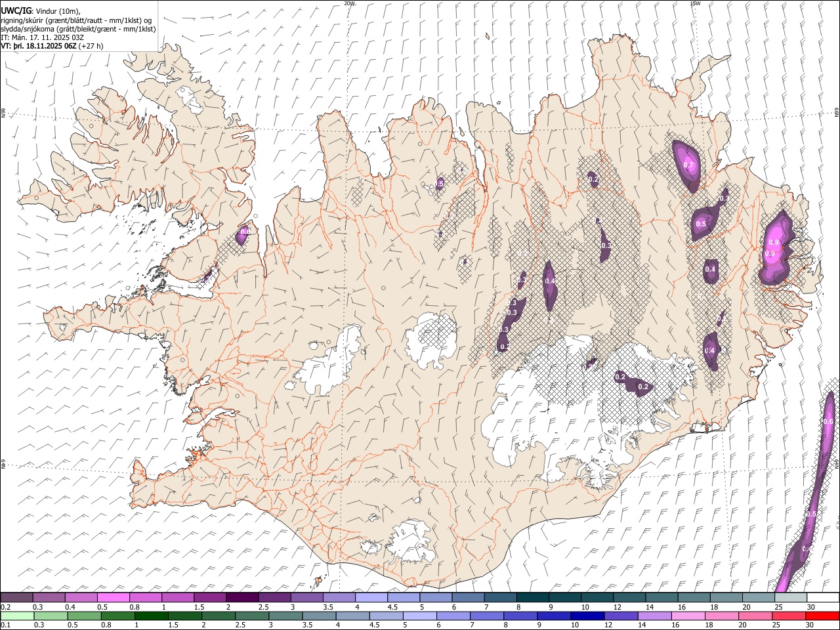This screenshot has height=630, width=840.
Task: Choose the 7–8 slate blue top legend swatch
Action: [x=500, y=597]
